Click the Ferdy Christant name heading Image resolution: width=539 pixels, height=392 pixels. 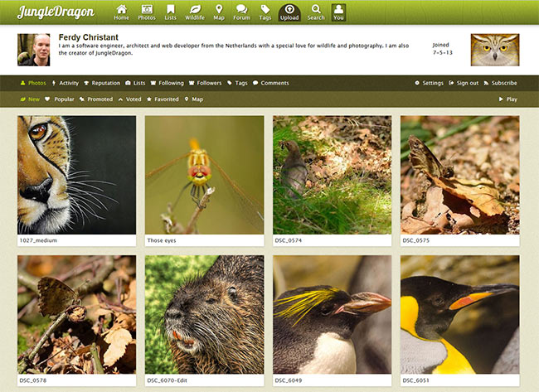pos(89,37)
